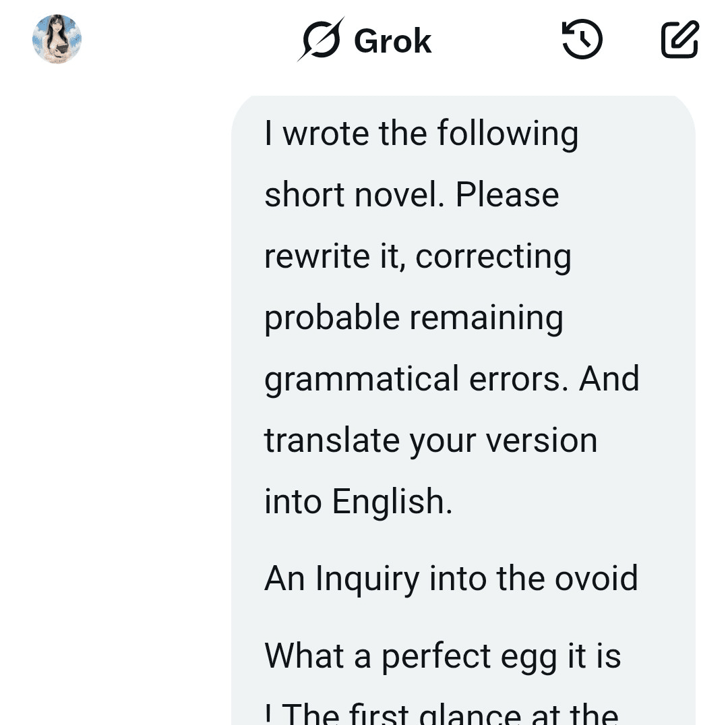Start a new chat with compose icon

click(679, 39)
